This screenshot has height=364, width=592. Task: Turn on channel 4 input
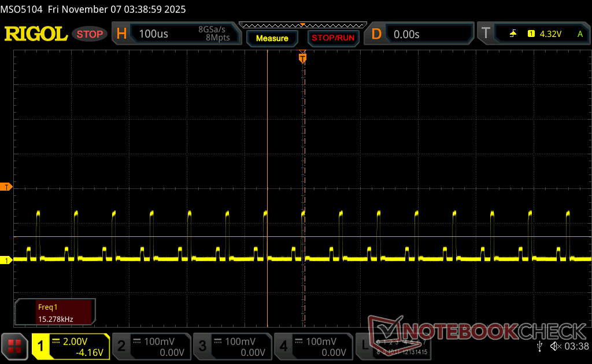[x=313, y=346]
